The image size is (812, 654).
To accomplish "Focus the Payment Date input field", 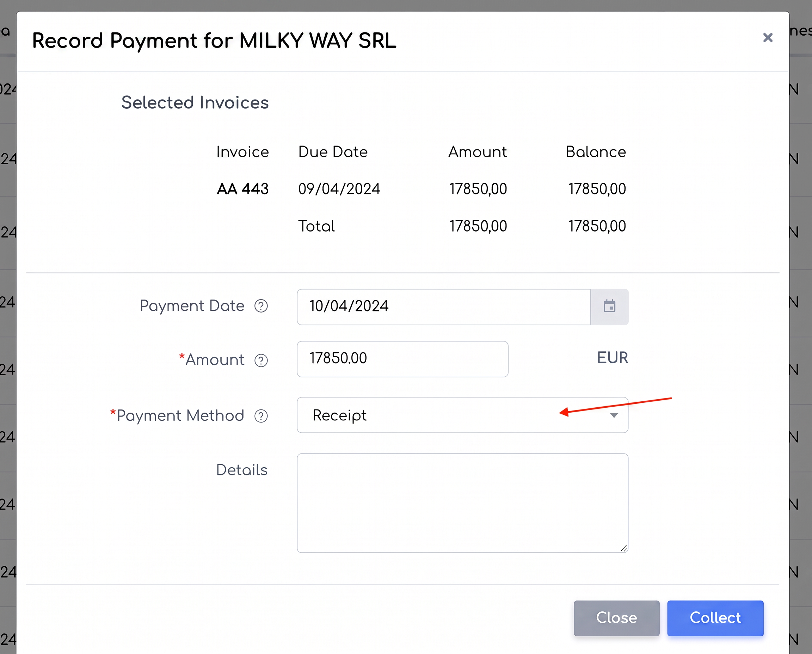I will [x=443, y=307].
